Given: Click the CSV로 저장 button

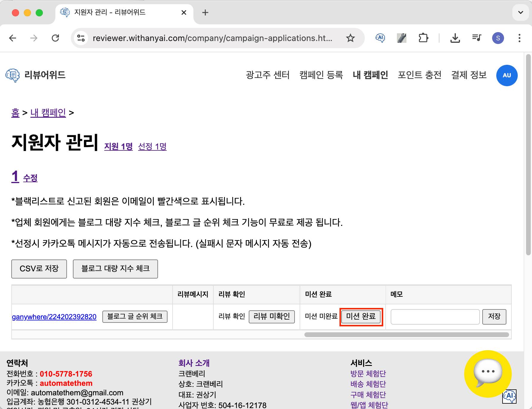Looking at the screenshot, I should tap(39, 269).
